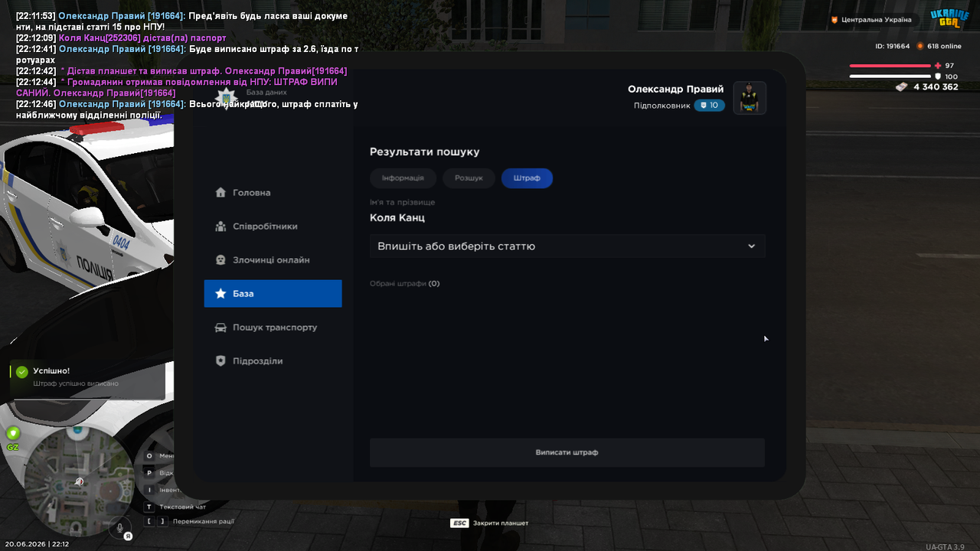Image resolution: width=980 pixels, height=551 pixels.
Task: Click the Закрити планшет label
Action: (501, 523)
